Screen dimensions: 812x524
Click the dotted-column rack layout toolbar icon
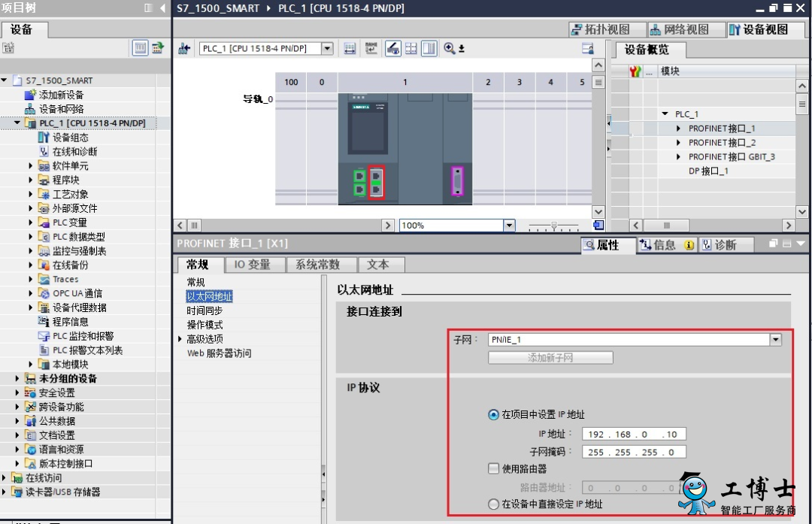click(411, 49)
